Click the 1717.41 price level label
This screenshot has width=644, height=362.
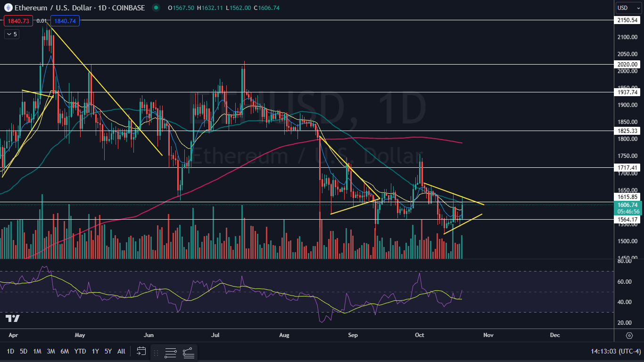628,167
